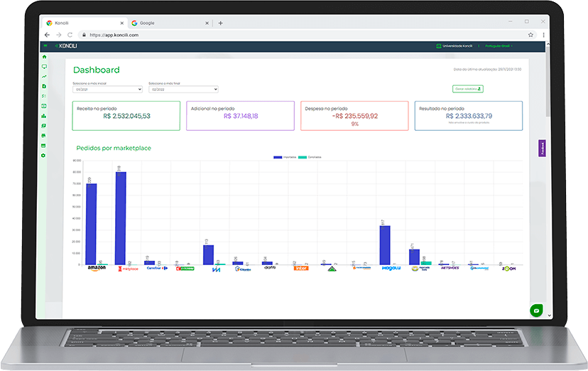Click the Resultado no período card

point(469,116)
